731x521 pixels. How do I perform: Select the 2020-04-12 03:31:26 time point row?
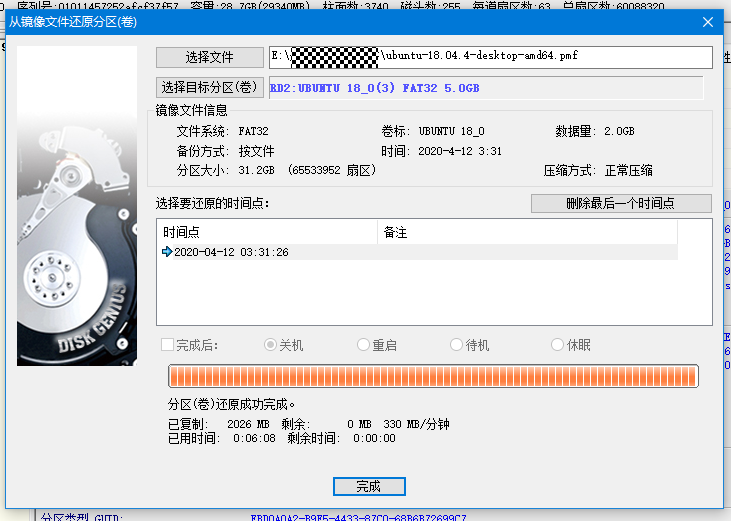(x=417, y=252)
